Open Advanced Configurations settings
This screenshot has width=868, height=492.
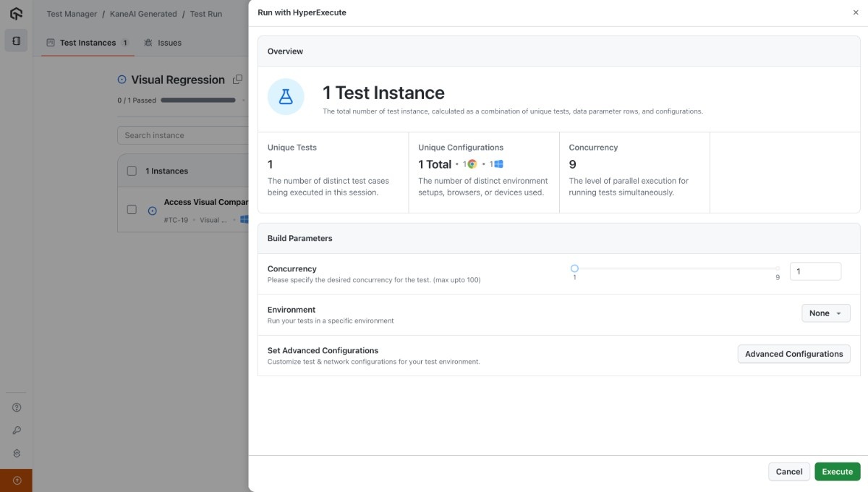pos(793,354)
